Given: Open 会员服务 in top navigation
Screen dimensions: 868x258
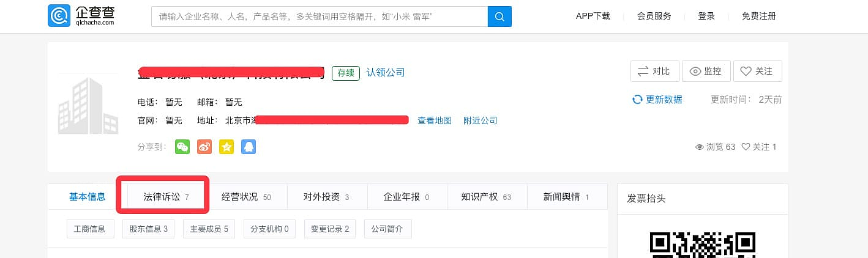Looking at the screenshot, I should tap(654, 16).
